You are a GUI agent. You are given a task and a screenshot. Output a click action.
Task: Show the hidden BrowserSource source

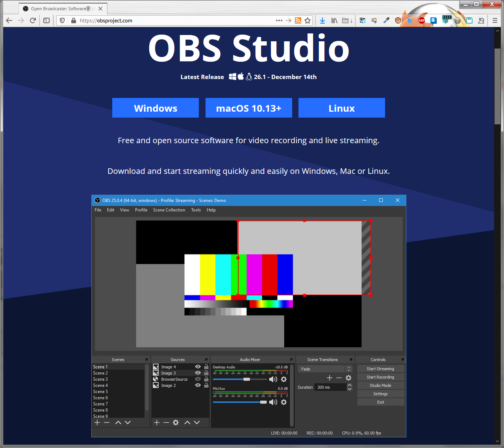(x=198, y=379)
